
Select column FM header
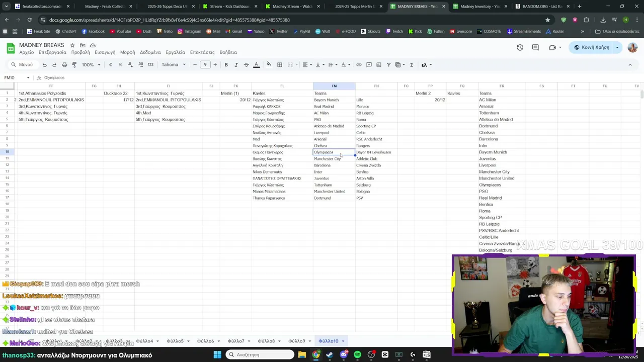point(334,86)
